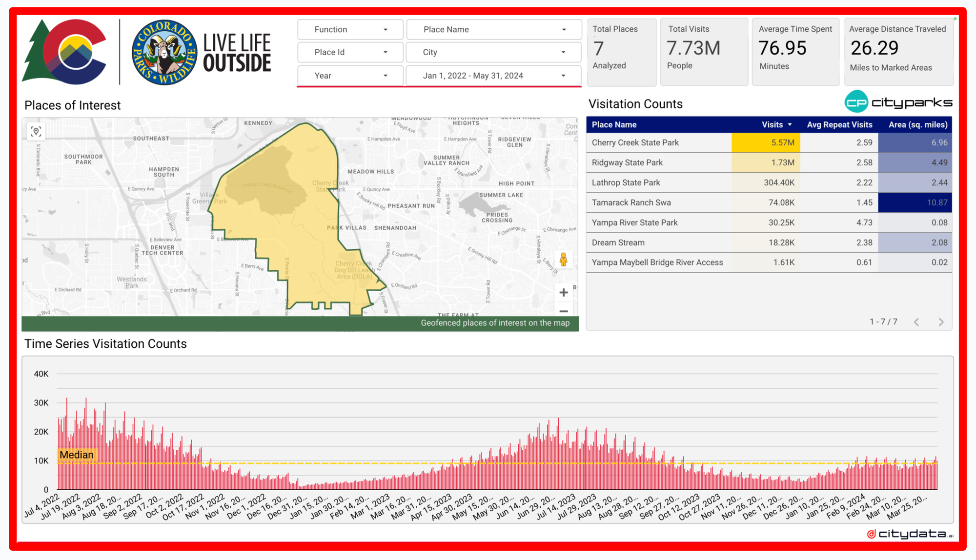Click the Colorado Parks & Wildlife badge logo
Image resolution: width=976 pixels, height=560 pixels.
click(x=165, y=52)
